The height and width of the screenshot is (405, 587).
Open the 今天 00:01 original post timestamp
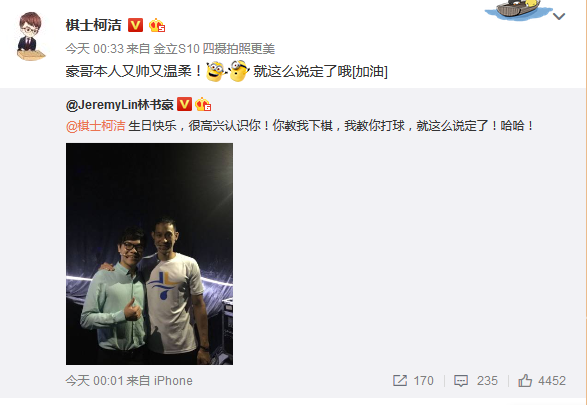pyautogui.click(x=94, y=381)
